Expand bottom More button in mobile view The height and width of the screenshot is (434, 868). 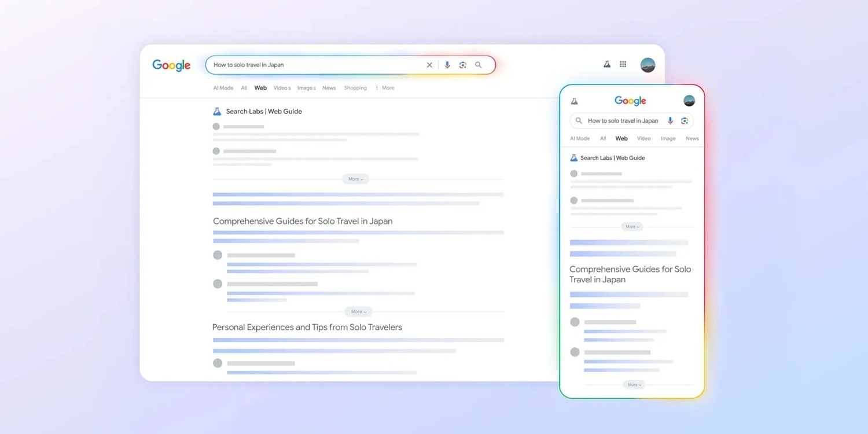pyautogui.click(x=634, y=384)
